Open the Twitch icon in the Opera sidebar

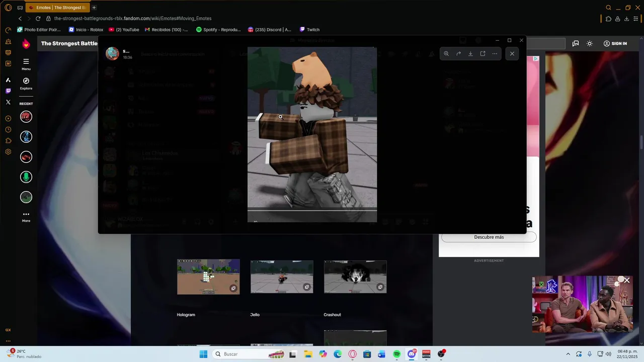pos(8,91)
